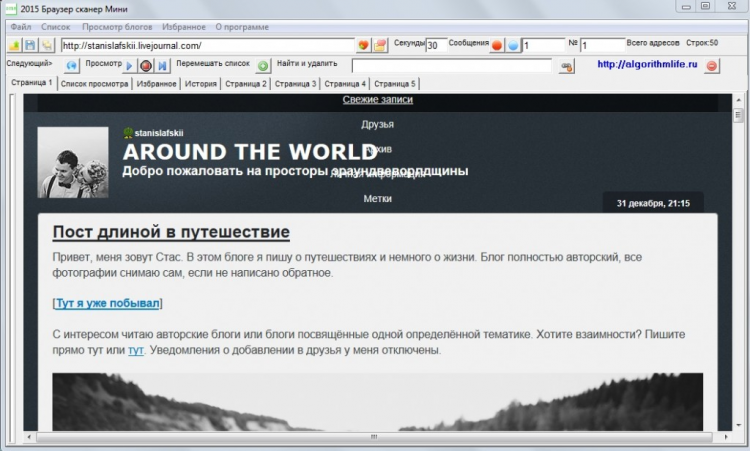
Task: Click the URL address input field
Action: pyautogui.click(x=208, y=45)
